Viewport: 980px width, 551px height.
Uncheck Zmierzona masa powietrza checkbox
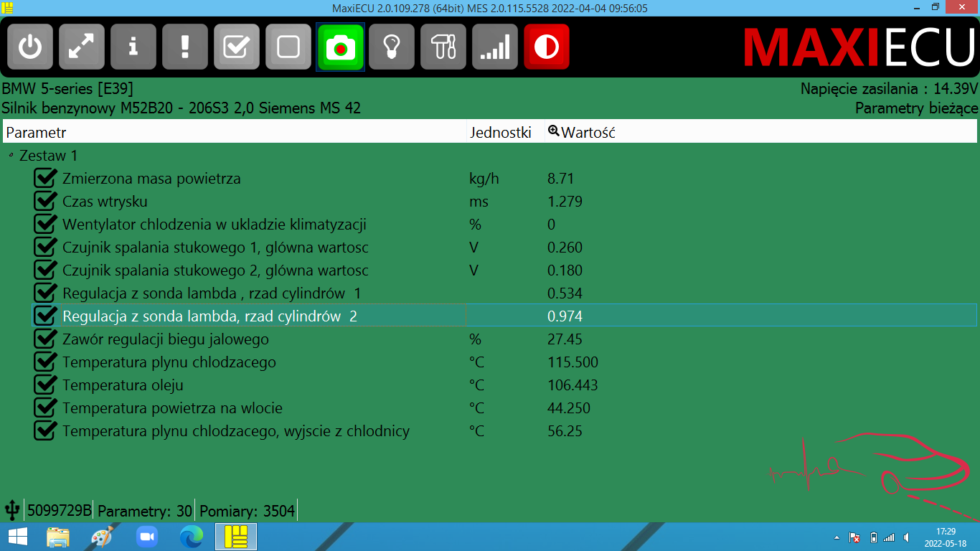coord(45,178)
